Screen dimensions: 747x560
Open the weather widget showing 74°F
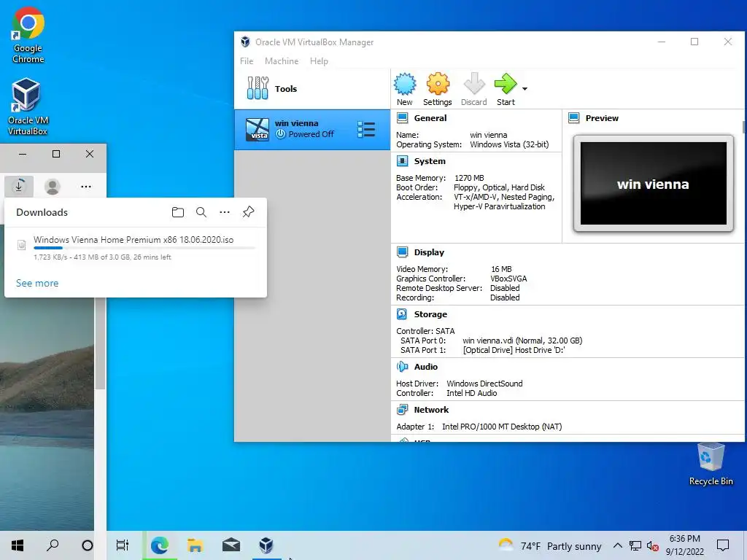[549, 545]
